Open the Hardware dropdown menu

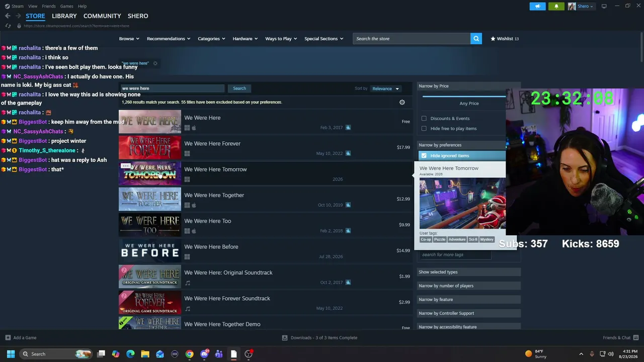[x=245, y=39]
